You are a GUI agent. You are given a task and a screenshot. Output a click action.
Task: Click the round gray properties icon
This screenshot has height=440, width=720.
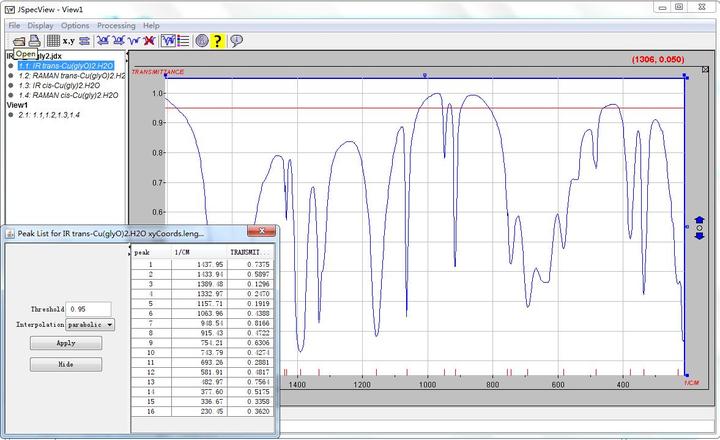[201, 41]
